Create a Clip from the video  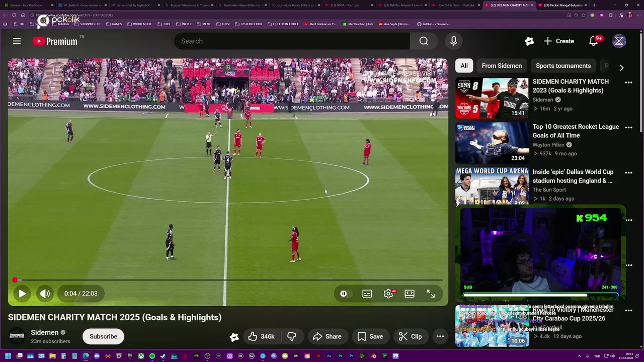click(x=410, y=336)
